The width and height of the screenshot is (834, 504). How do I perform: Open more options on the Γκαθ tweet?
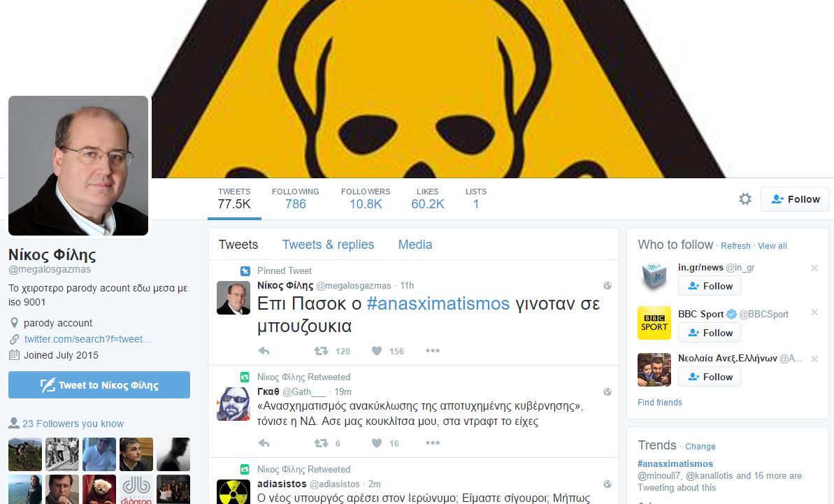433,443
